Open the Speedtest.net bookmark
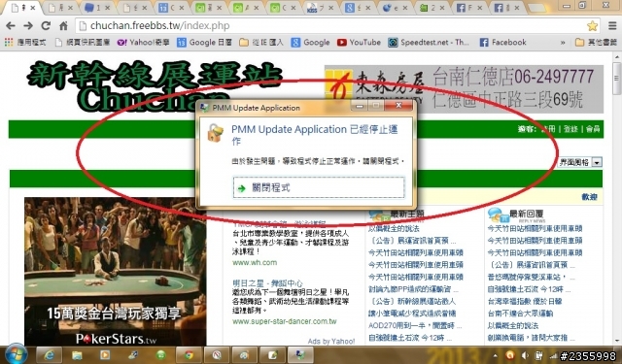 coord(429,43)
